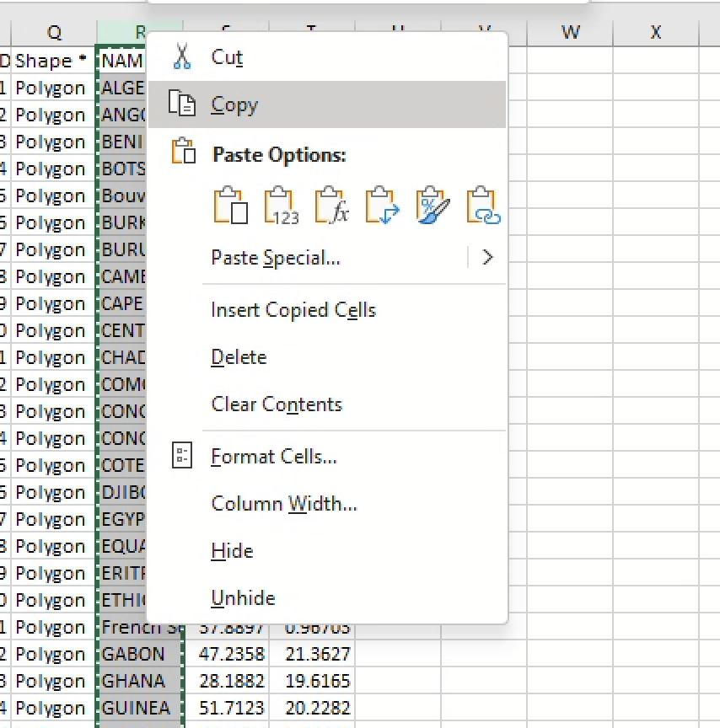Open the Column Width dialog
720x728 pixels.
(x=284, y=504)
